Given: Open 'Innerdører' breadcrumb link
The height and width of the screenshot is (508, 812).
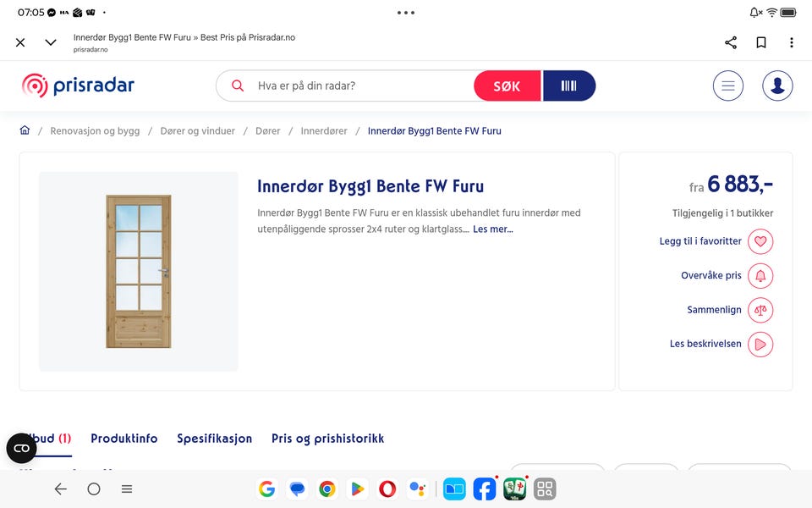Looking at the screenshot, I should click(324, 131).
